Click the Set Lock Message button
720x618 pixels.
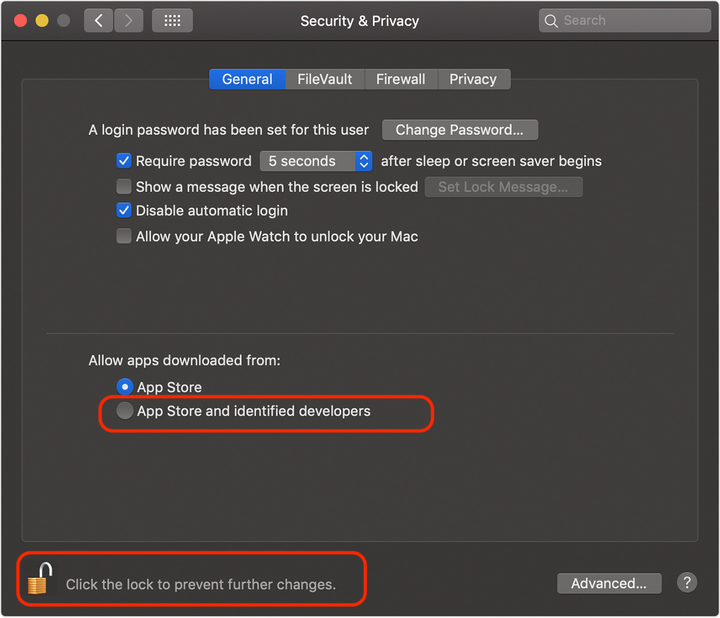[x=503, y=187]
